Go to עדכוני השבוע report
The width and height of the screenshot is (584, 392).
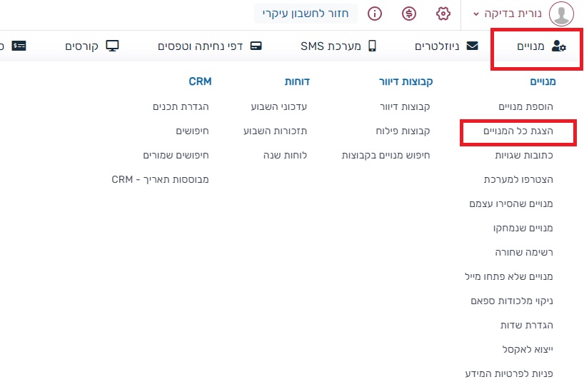(x=278, y=106)
